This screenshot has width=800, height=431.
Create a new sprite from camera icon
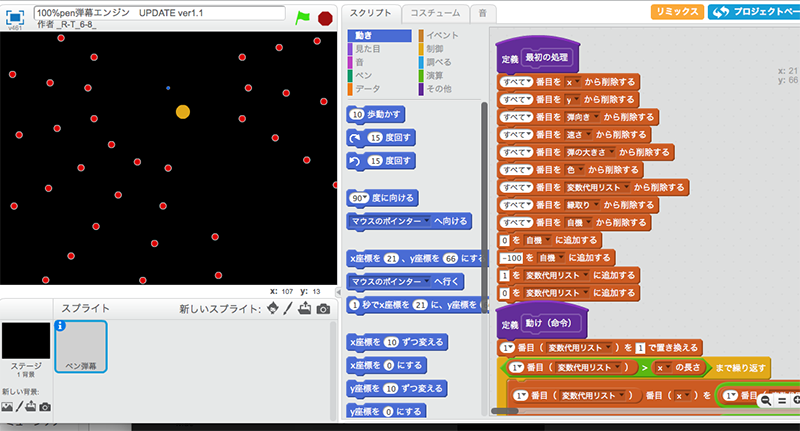pos(323,309)
